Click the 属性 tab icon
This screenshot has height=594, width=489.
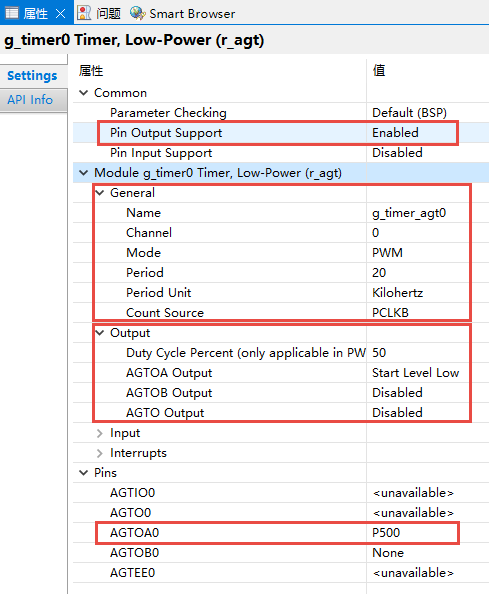12,13
